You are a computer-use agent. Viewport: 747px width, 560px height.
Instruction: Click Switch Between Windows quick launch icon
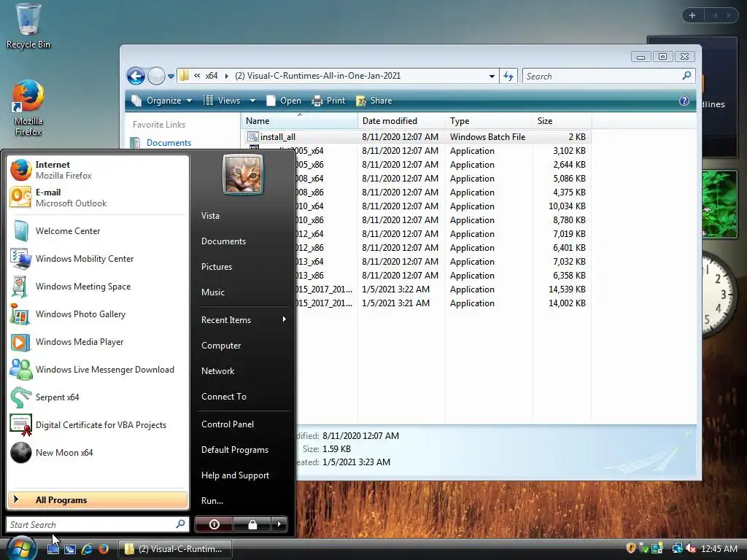click(70, 548)
